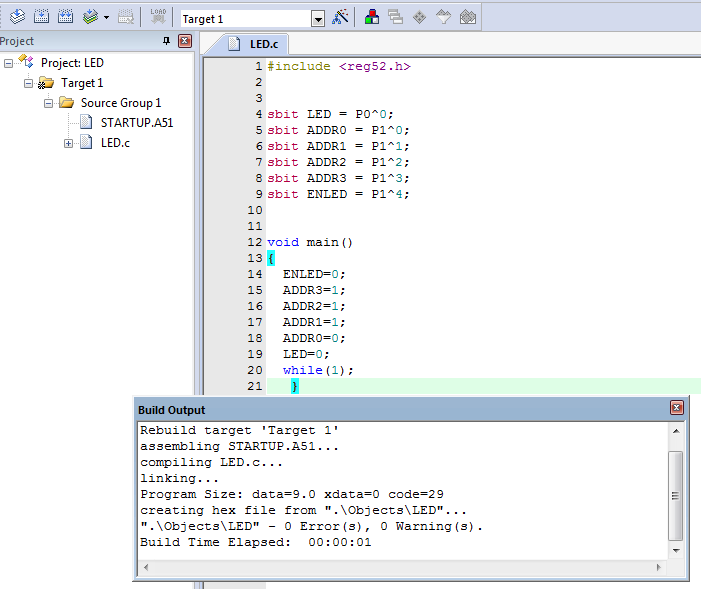Click the highlighted closing brace on line 21
The width and height of the screenshot is (701, 589).
[295, 386]
